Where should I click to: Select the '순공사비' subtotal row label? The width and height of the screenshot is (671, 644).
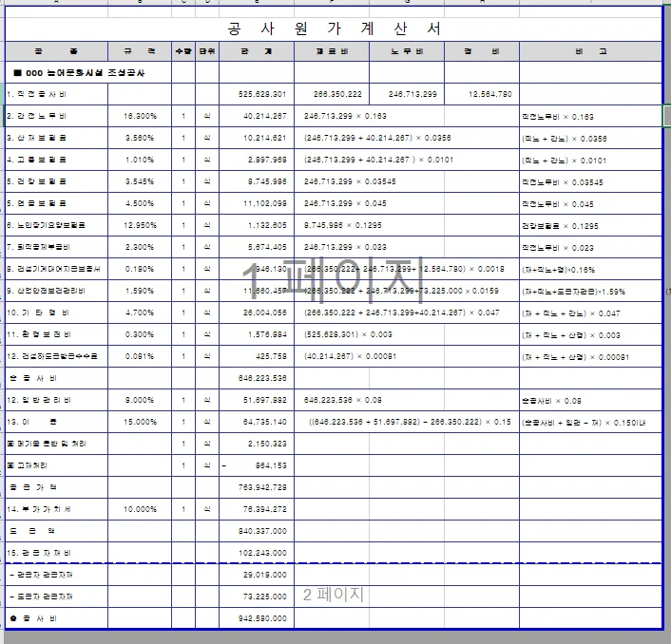(x=56, y=378)
